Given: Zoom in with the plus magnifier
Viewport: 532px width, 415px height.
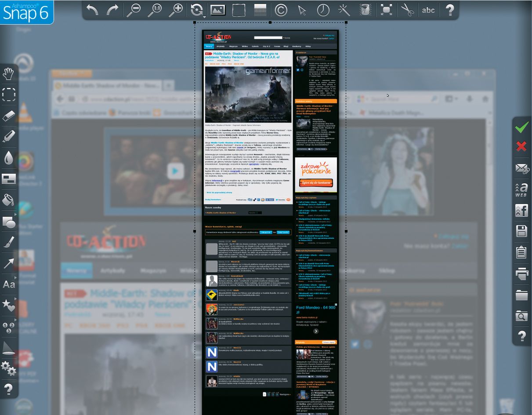Looking at the screenshot, I should (x=175, y=10).
